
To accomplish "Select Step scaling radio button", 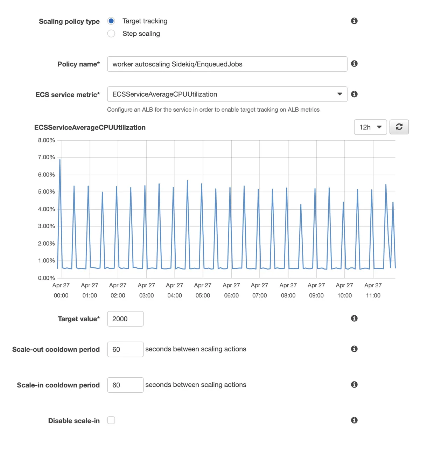I will (x=111, y=34).
